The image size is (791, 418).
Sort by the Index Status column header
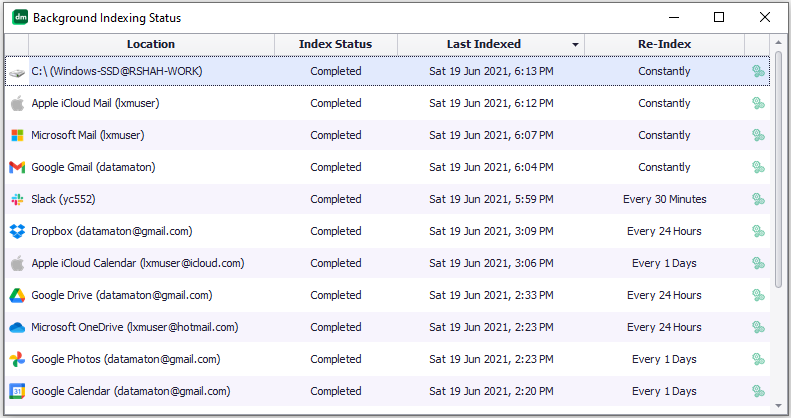(335, 44)
